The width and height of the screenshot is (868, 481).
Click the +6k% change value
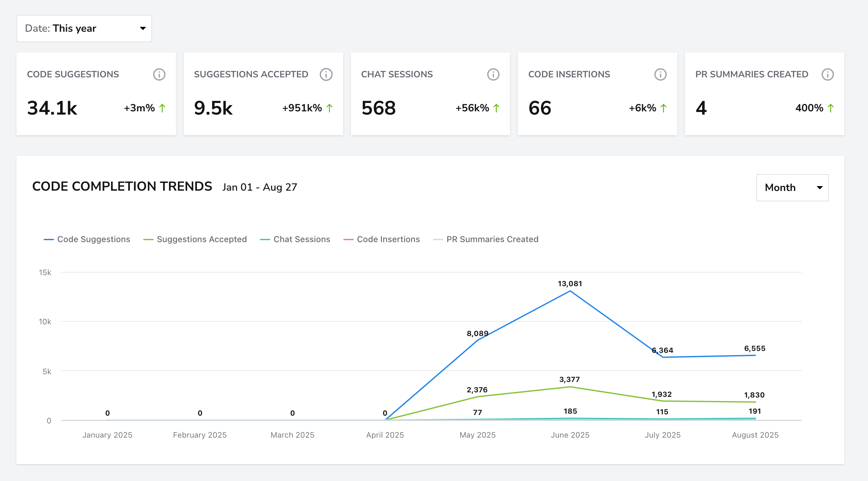[x=643, y=108]
